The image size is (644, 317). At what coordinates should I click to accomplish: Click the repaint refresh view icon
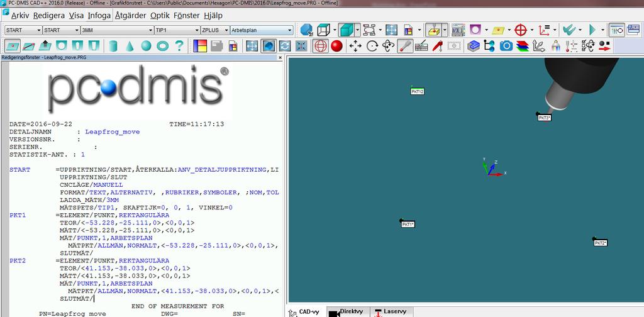[x=285, y=45]
